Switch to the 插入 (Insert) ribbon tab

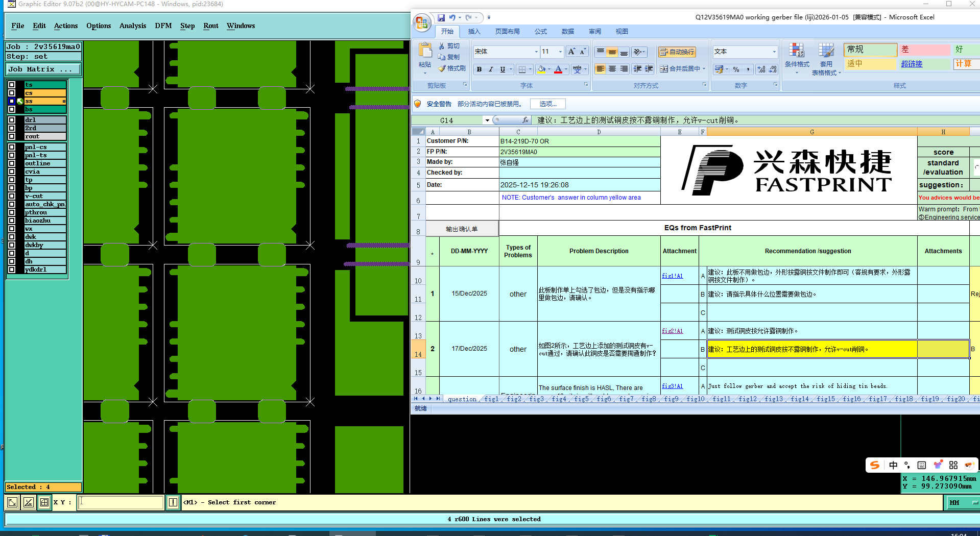pyautogui.click(x=474, y=32)
